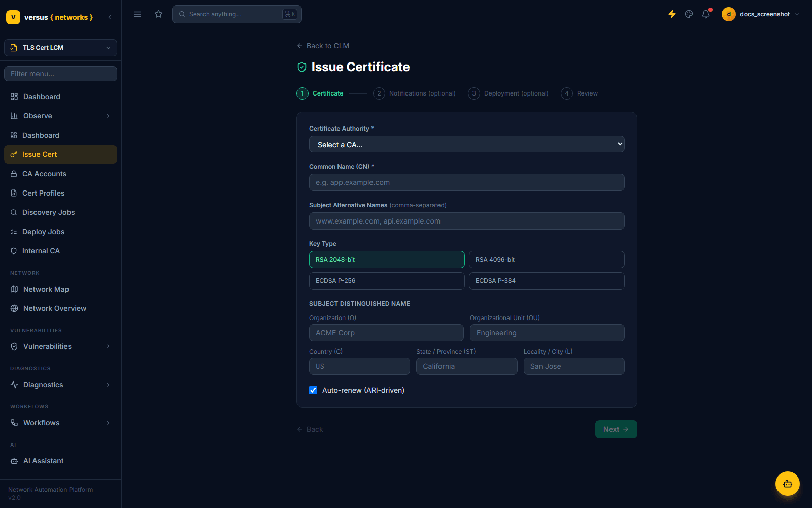This screenshot has width=812, height=508.
Task: Click the docs_screenshot user avatar
Action: (729, 14)
